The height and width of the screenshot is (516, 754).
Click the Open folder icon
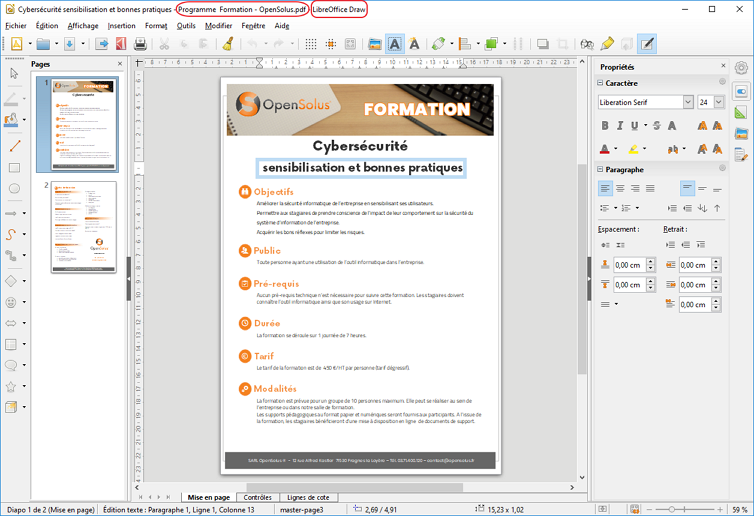point(43,44)
